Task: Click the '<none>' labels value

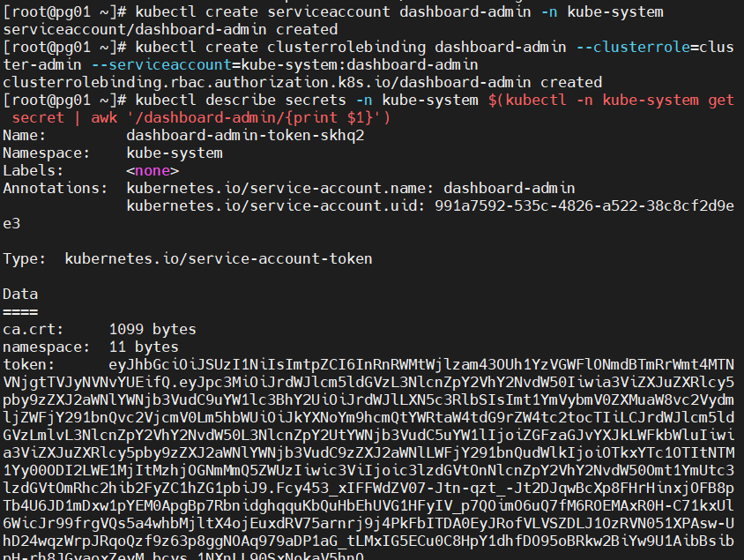Action: 153,171
